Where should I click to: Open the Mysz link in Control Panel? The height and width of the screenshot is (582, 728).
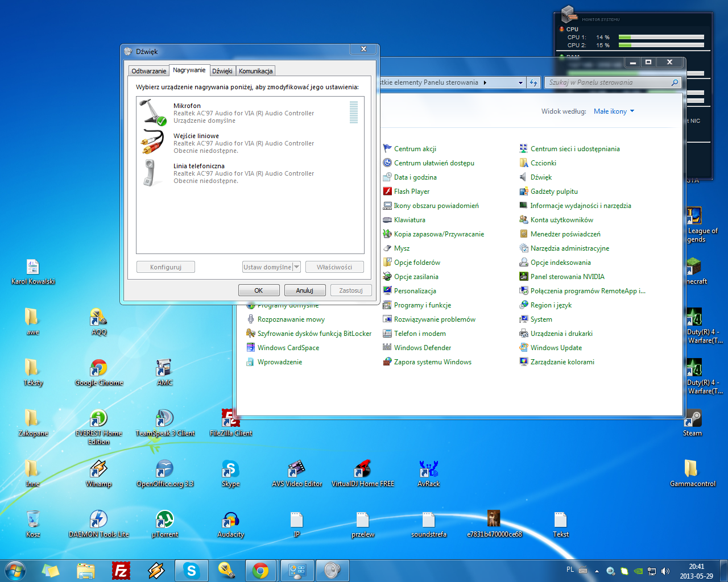tap(402, 248)
